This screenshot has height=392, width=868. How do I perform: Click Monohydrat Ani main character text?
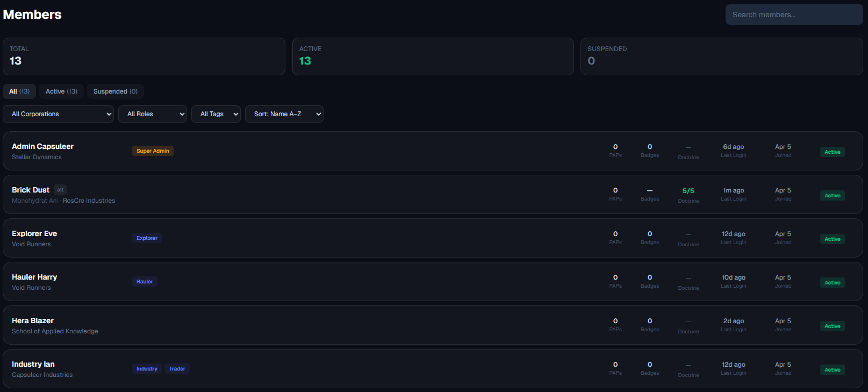[x=35, y=201]
